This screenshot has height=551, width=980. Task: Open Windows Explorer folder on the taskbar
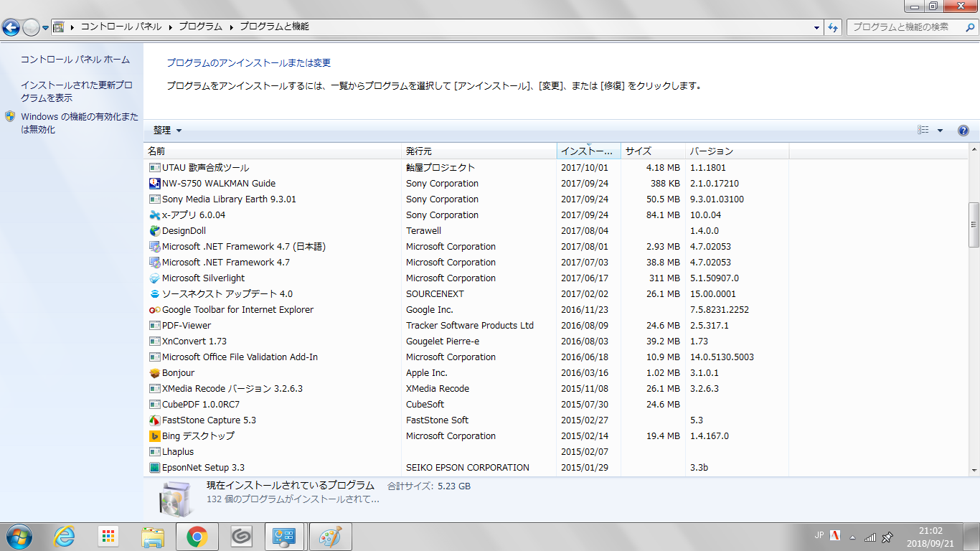pos(153,536)
